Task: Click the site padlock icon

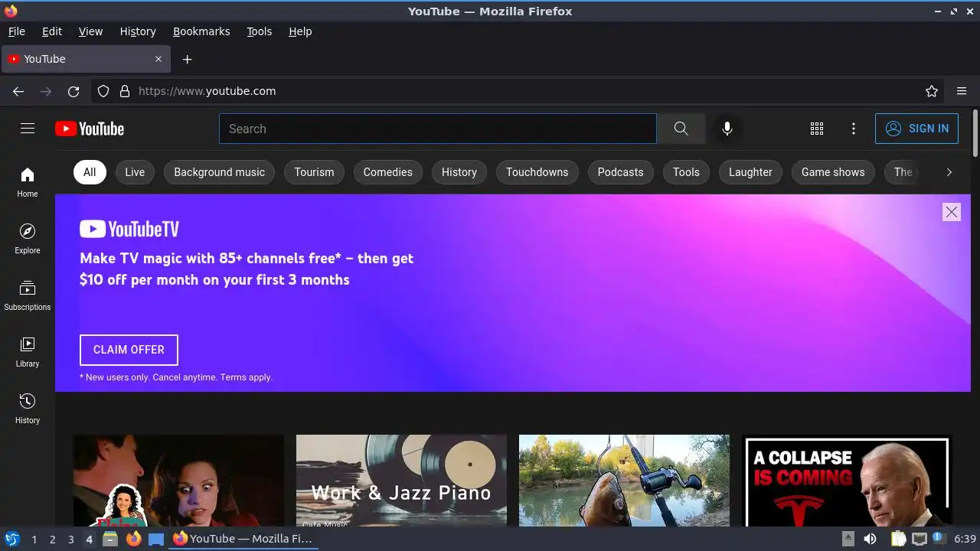Action: pos(125,91)
